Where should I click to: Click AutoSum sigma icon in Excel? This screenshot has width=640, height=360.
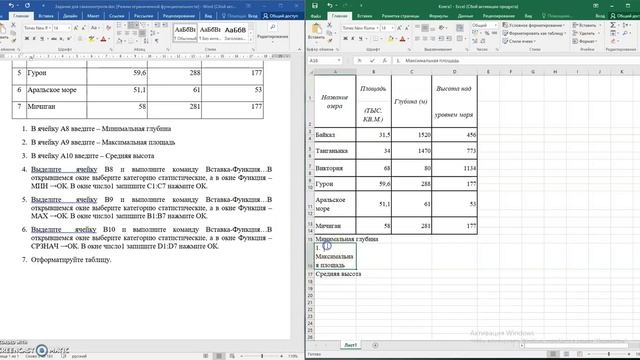pyautogui.click(x=613, y=25)
